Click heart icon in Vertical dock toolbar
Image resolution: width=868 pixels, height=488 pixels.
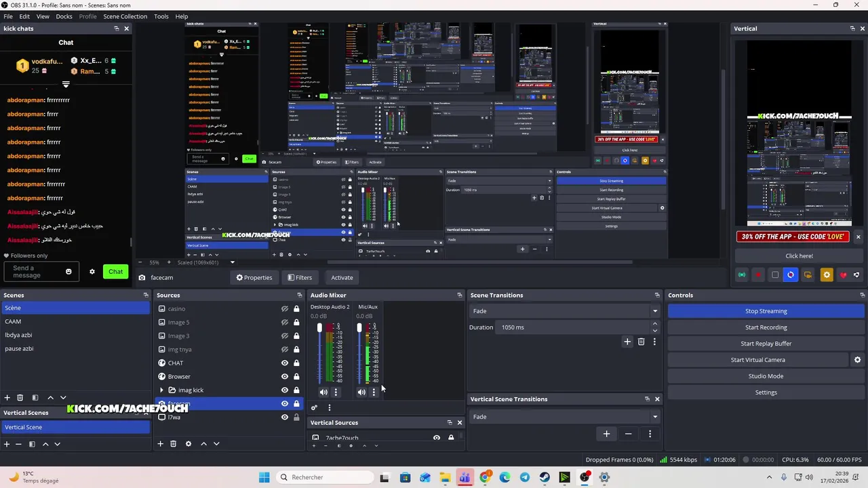pos(843,274)
